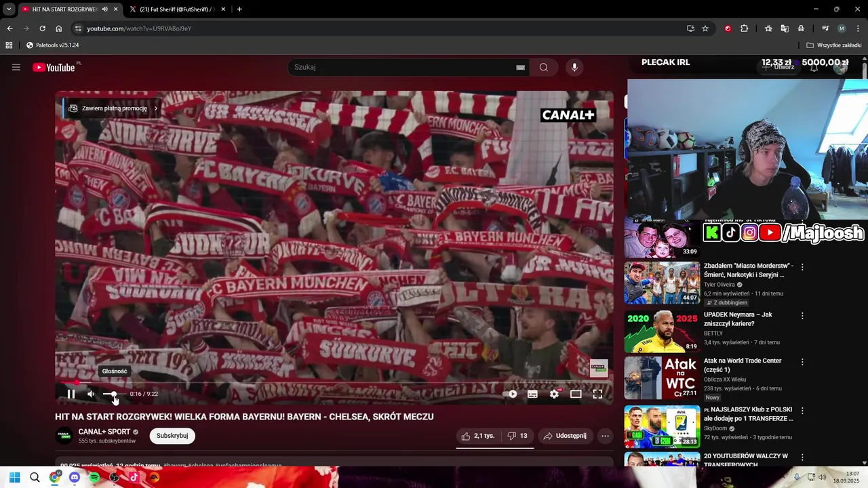
Task: Open options menu for 'NAJSŁABSZY Klub z POLSKI'
Action: pos(802,411)
